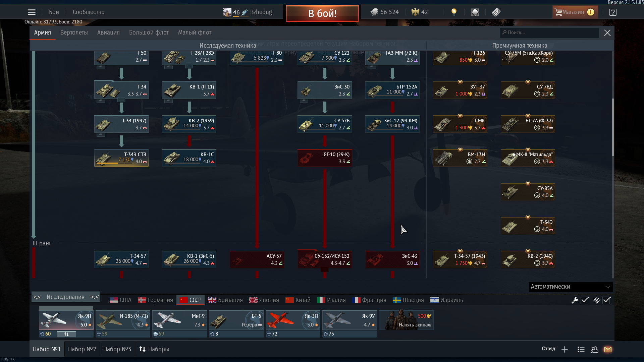Click crew level 8 under БТ-5 slot
Viewport: 644px width, 362px height.
point(214,334)
